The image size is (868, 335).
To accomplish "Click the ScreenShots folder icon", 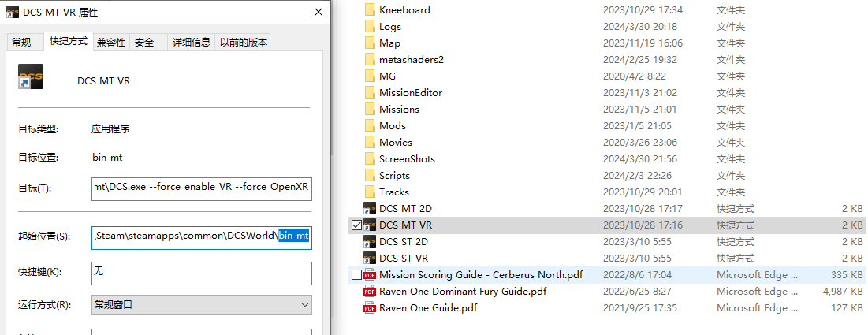I will (371, 159).
